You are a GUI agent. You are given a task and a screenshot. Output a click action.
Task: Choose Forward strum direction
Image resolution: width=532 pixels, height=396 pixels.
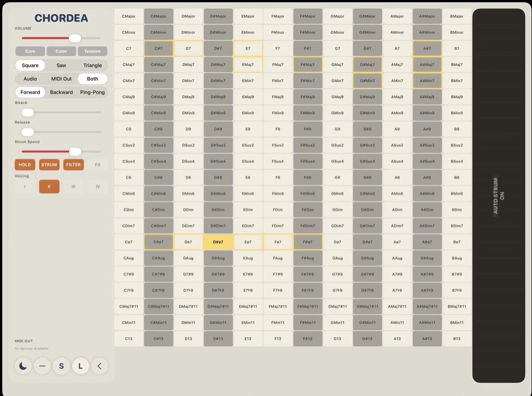30,92
